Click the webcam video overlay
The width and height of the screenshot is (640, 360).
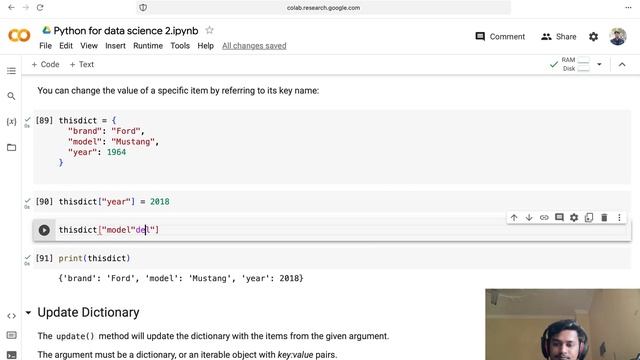[562, 324]
